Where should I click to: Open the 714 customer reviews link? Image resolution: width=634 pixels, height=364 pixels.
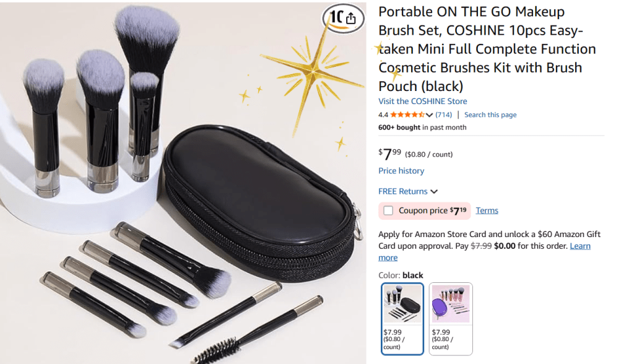[x=443, y=115]
